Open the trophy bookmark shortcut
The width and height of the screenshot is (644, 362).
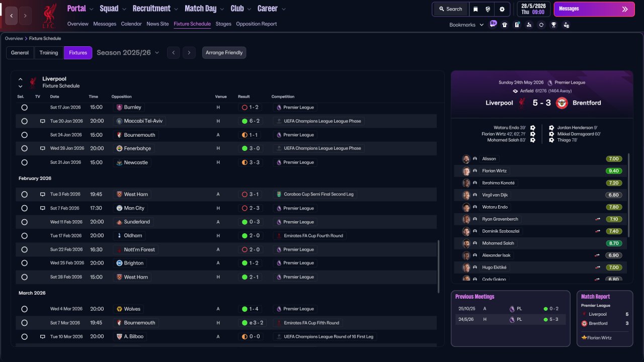coord(553,25)
